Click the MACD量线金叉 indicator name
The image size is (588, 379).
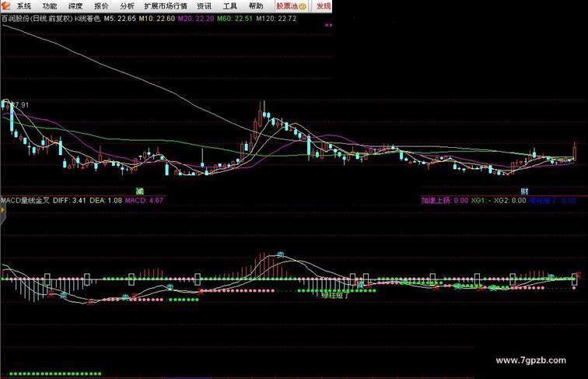(x=25, y=200)
